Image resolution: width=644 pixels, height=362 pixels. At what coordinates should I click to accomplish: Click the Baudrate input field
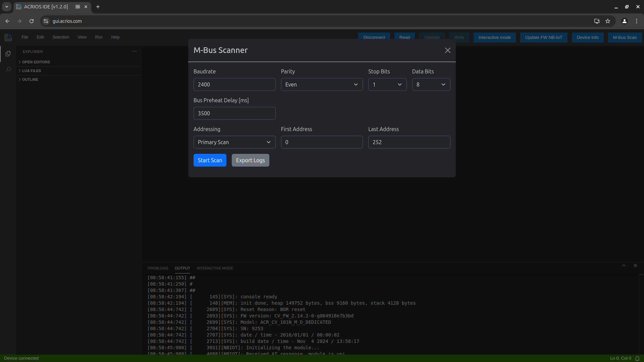(234, 84)
